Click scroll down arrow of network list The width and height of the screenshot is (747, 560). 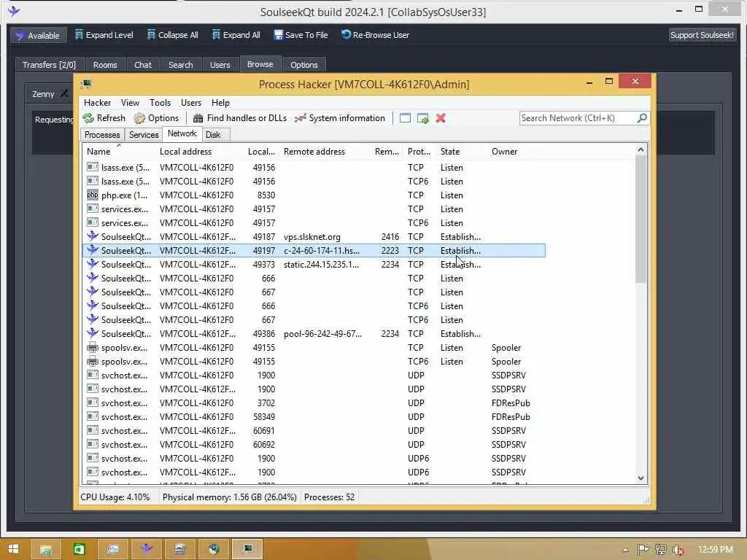coord(640,478)
